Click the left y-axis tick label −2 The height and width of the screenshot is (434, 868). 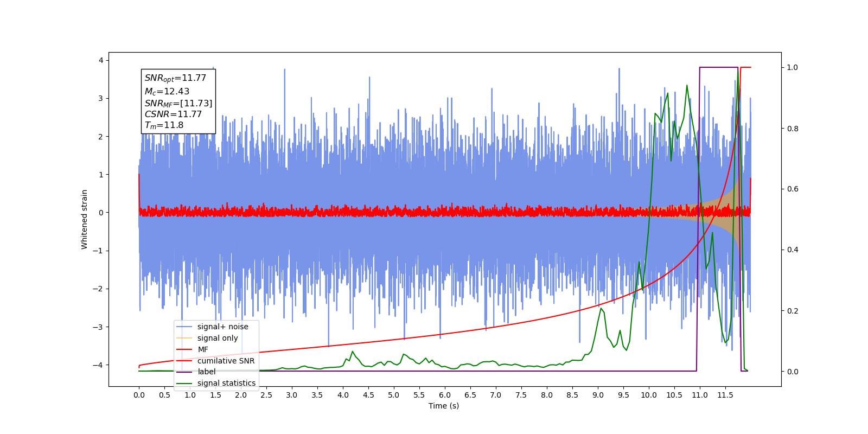[x=98, y=289]
